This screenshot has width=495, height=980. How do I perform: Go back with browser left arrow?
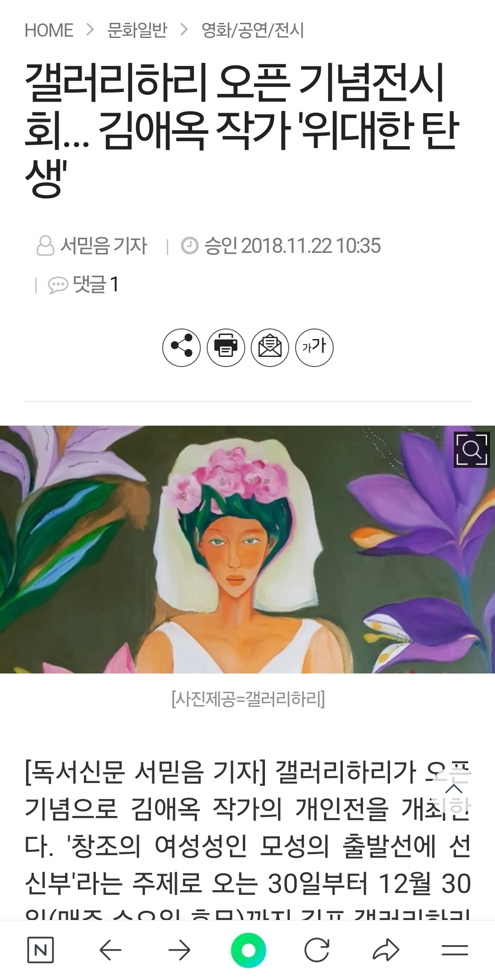[110, 950]
